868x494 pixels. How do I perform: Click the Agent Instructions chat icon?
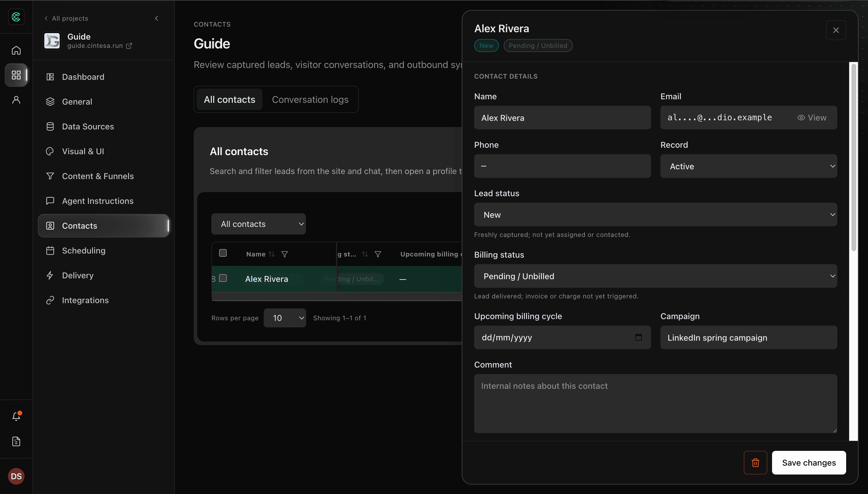tap(50, 201)
